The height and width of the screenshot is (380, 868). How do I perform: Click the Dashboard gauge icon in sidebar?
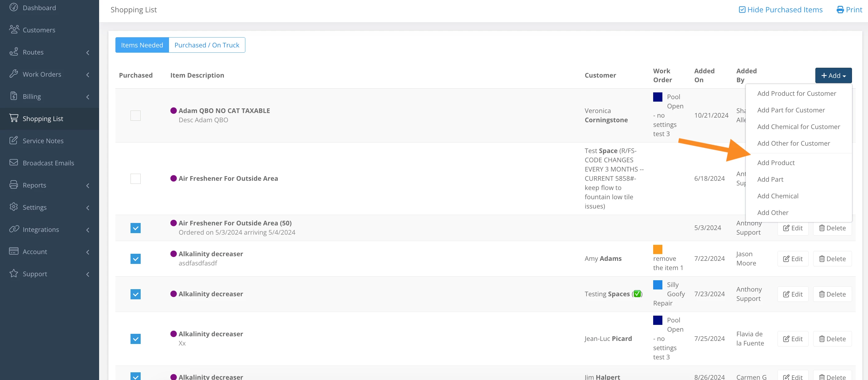point(14,7)
